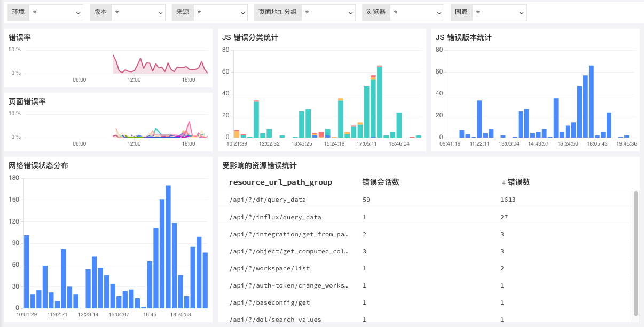Open the 环境 filter dropdown
644x327 pixels.
[56, 12]
